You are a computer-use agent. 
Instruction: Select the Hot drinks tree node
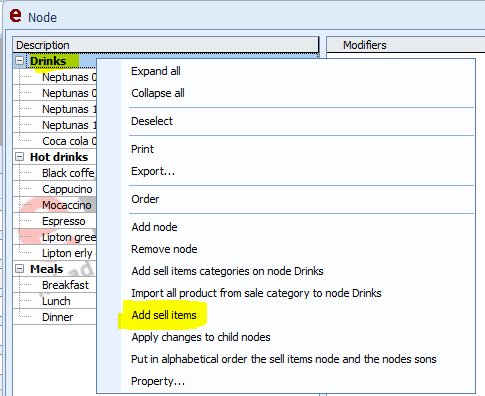click(x=59, y=157)
